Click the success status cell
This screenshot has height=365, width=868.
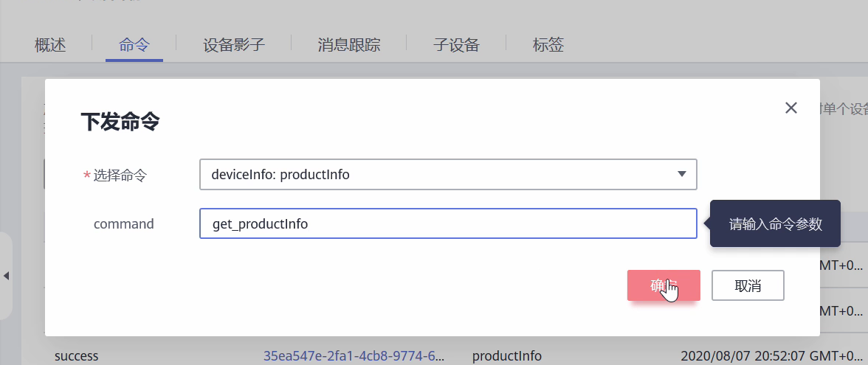pyautogui.click(x=76, y=356)
